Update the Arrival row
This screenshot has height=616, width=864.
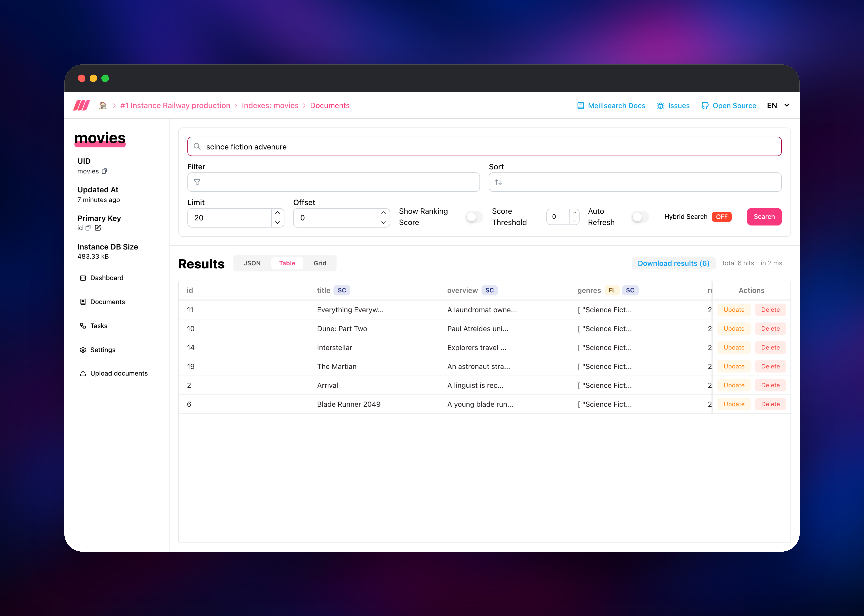[734, 385]
